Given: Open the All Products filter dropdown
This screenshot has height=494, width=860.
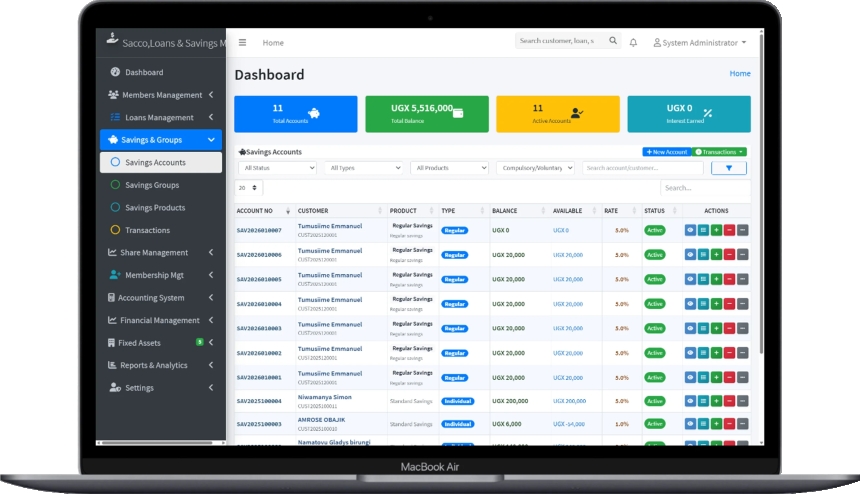Looking at the screenshot, I should click(450, 169).
